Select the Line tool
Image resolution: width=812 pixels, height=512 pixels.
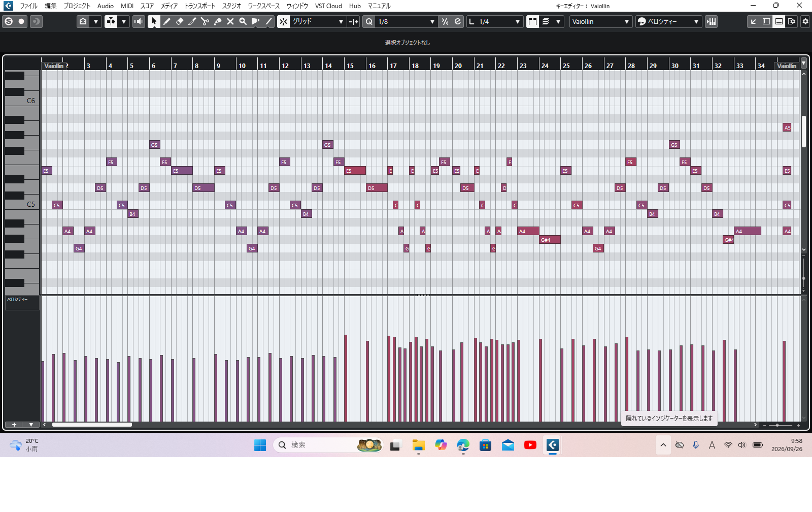click(268, 21)
